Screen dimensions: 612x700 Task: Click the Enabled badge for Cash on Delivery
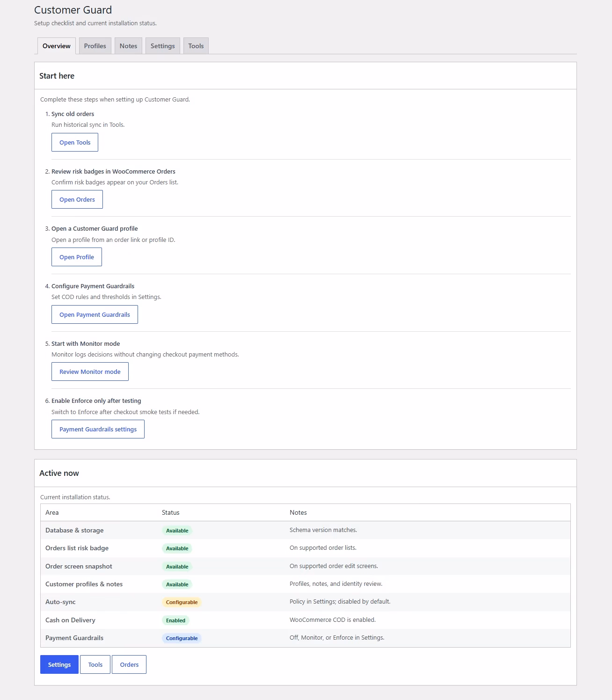coord(175,620)
